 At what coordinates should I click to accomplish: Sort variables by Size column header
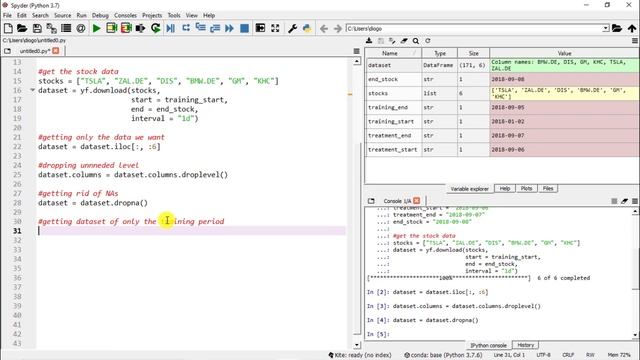pos(473,53)
